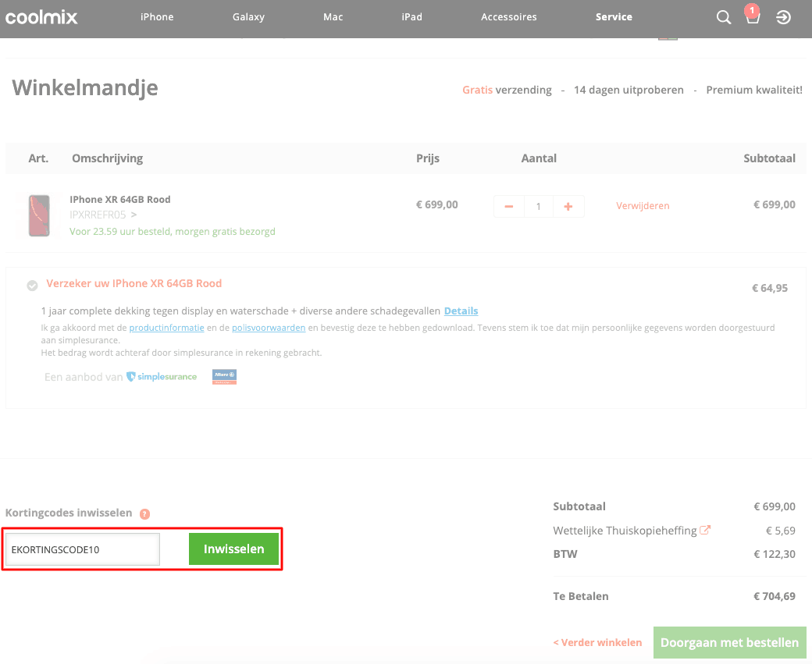The height and width of the screenshot is (664, 812).
Task: Click the delivery note Voor 23.59 uur besteld
Action: [x=173, y=231]
